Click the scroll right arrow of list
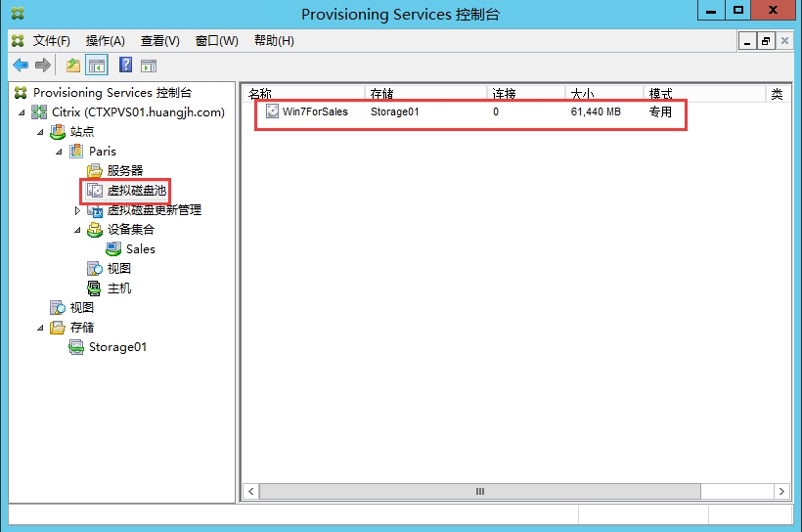 781,491
